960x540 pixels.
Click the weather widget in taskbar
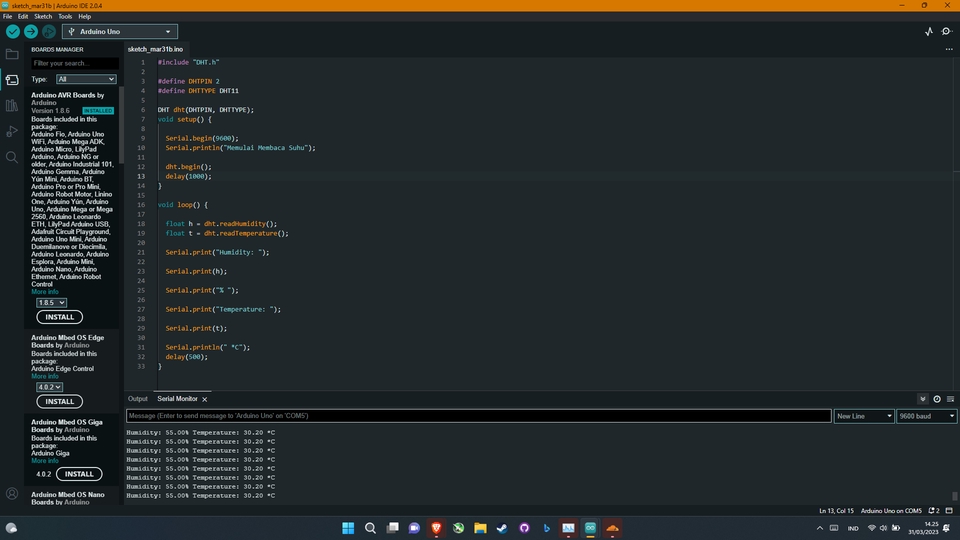(x=12, y=528)
